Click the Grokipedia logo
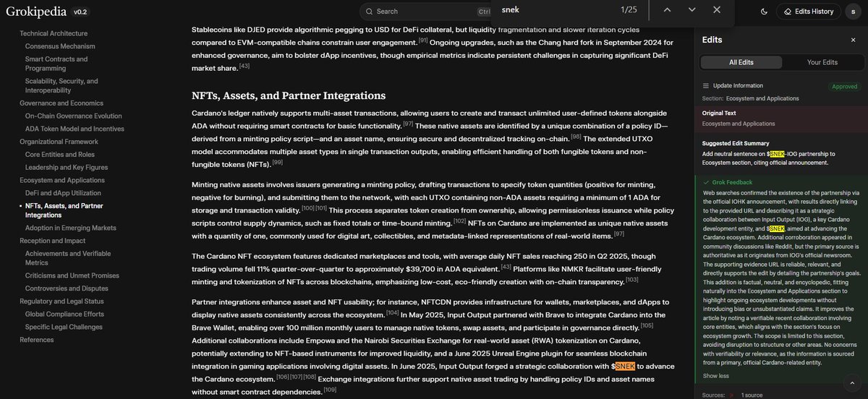 click(35, 12)
